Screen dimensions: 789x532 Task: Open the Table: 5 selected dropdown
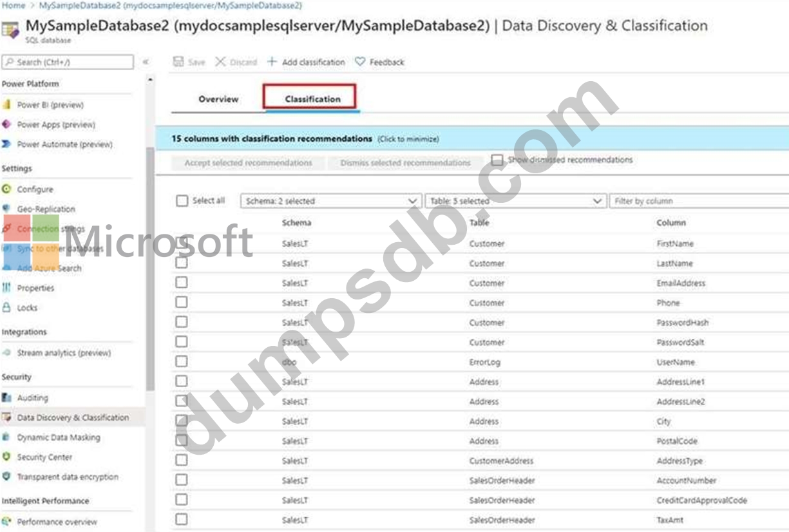tap(515, 202)
